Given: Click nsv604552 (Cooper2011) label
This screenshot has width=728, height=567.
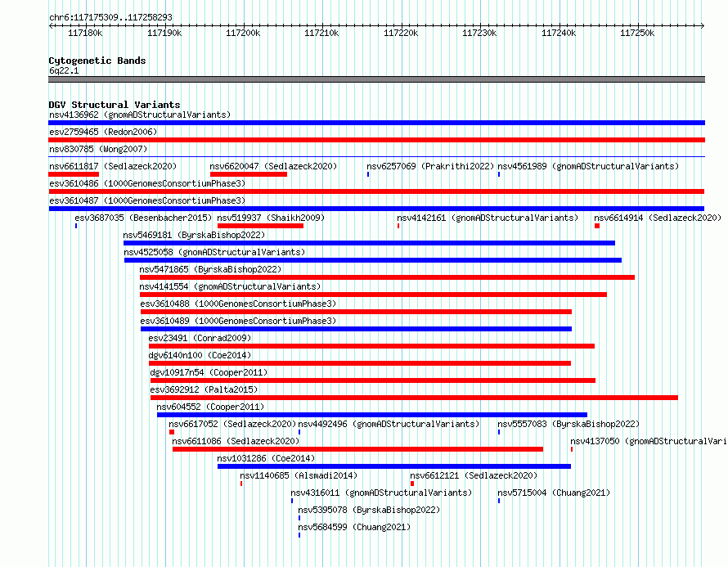Looking at the screenshot, I should coord(210,407).
